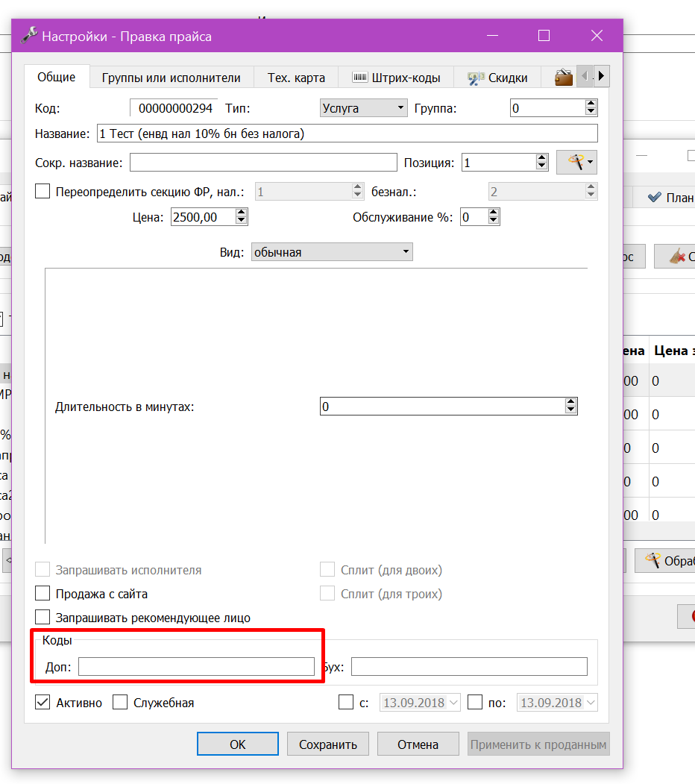Switch to the Общие tab

(57, 77)
